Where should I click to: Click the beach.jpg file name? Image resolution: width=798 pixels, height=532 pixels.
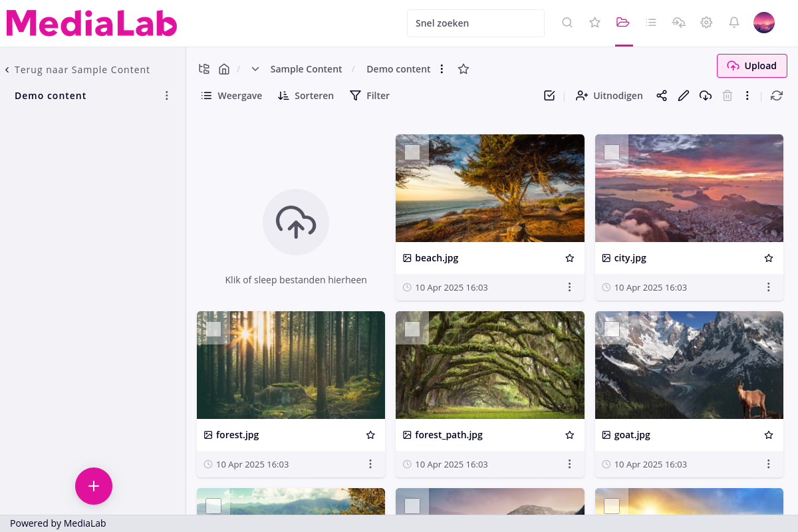pyautogui.click(x=436, y=258)
